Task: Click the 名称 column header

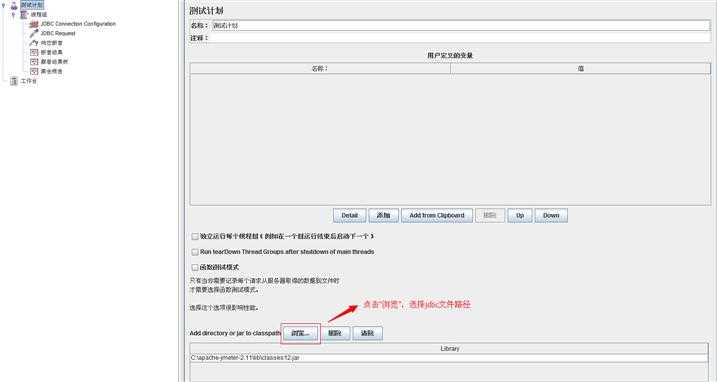Action: (x=320, y=69)
